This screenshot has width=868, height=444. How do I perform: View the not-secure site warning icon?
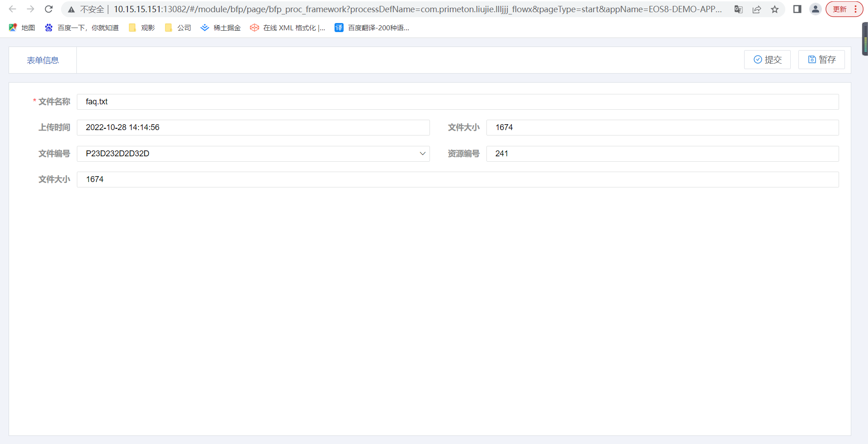(71, 9)
